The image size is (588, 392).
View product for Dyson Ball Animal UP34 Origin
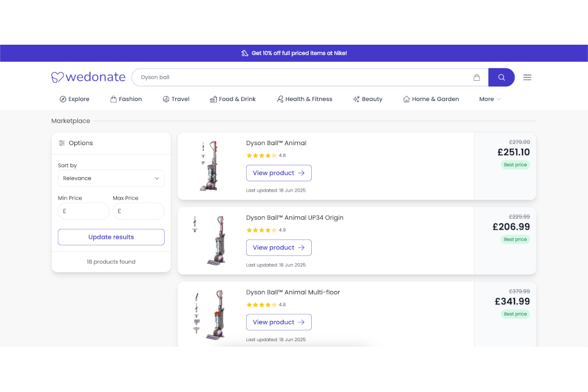[x=279, y=247]
